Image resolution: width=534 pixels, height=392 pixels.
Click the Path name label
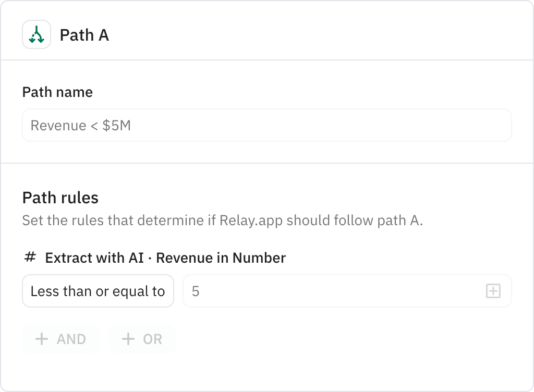[x=57, y=92]
